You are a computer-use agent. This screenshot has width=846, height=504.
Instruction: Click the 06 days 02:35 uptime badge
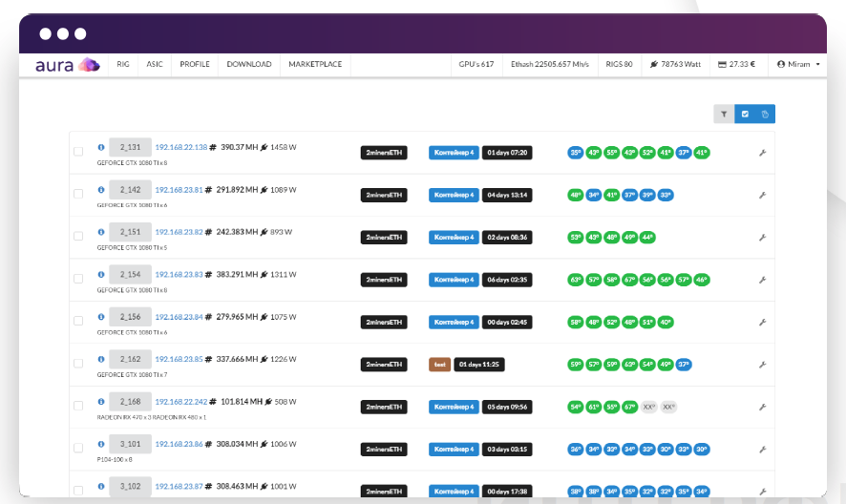pos(507,280)
